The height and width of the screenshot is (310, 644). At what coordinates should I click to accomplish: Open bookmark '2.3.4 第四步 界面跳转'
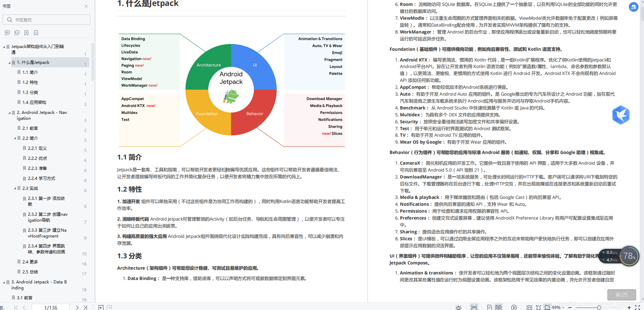click(x=46, y=249)
